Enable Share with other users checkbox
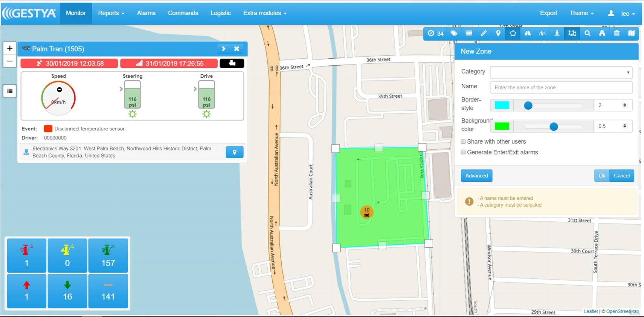 pyautogui.click(x=463, y=142)
